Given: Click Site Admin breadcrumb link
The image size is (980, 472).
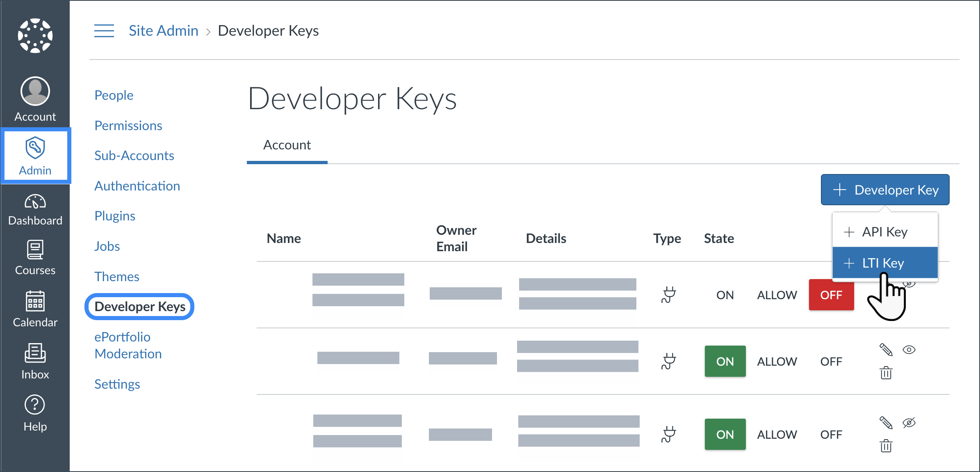Looking at the screenshot, I should pos(163,31).
